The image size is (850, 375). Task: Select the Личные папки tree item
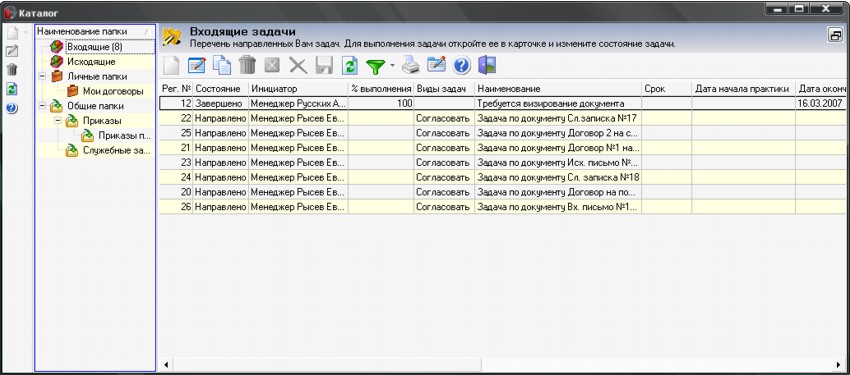tap(97, 76)
